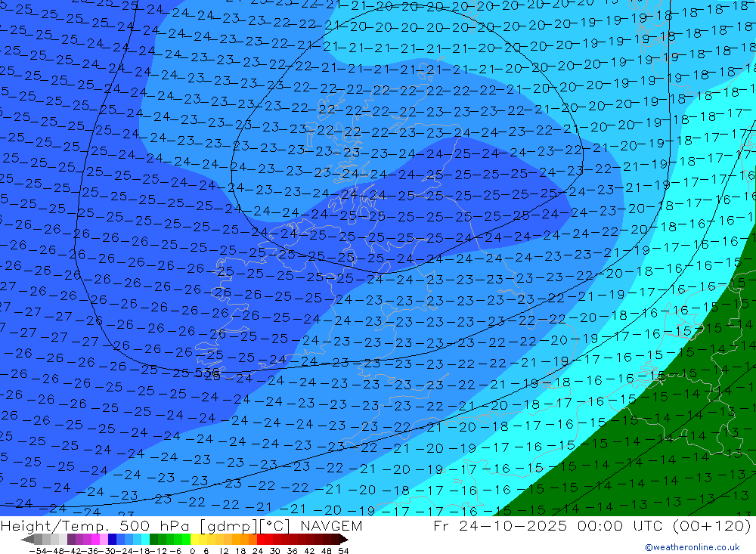Select the cyan legend color segment
Viewport: 756px width, 554px height.
(x=145, y=539)
